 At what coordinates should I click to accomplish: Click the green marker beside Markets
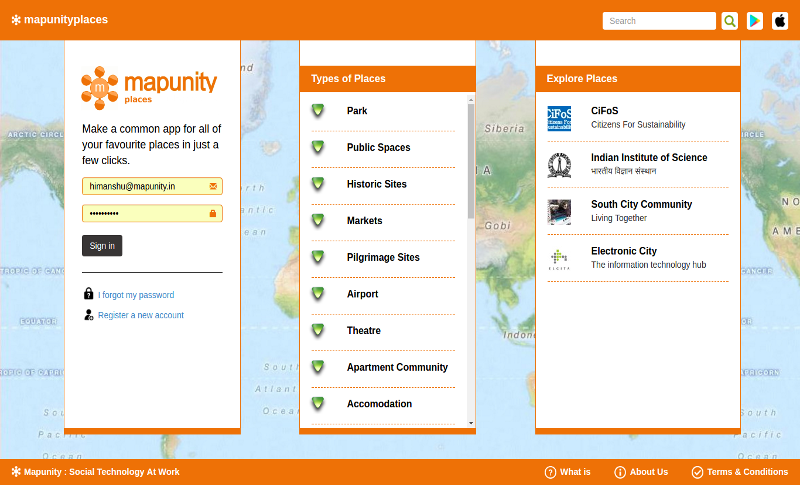pos(318,220)
